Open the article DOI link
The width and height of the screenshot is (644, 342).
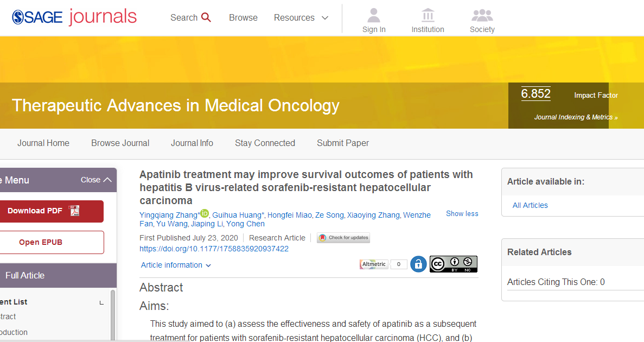pyautogui.click(x=214, y=249)
